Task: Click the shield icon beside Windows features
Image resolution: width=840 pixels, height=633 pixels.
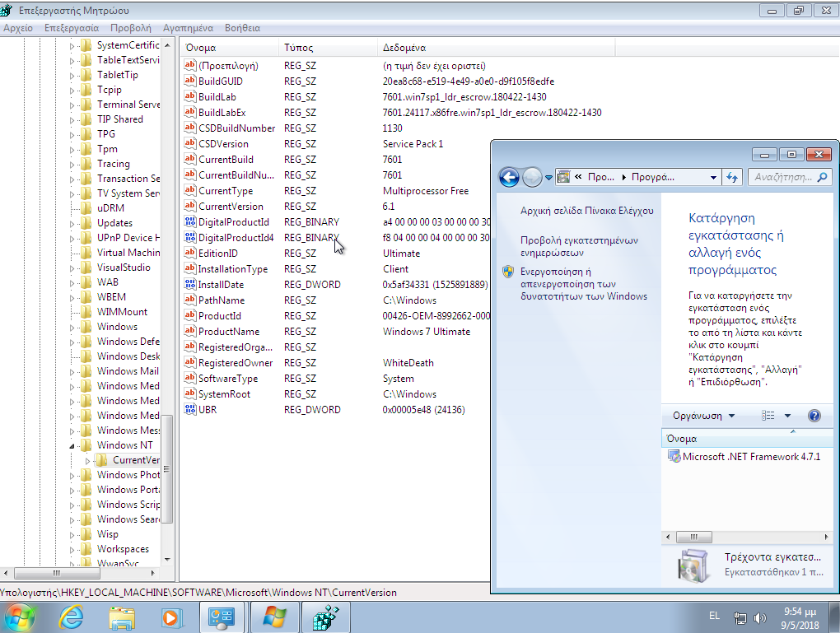Action: (508, 272)
